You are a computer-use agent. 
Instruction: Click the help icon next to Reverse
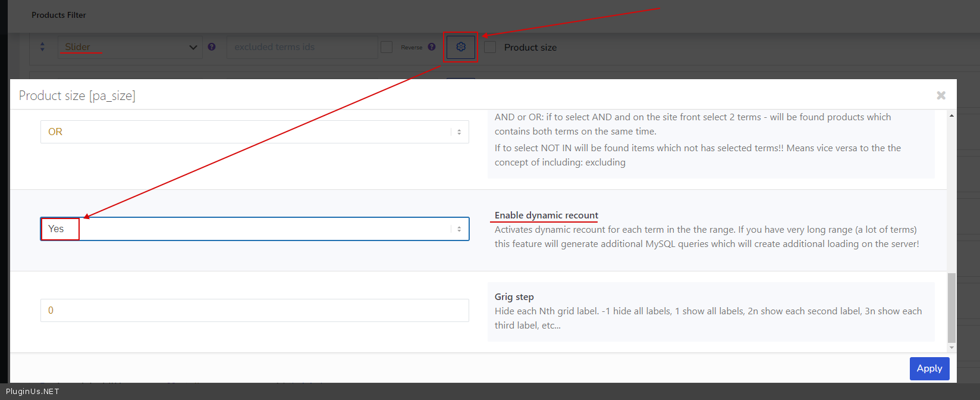pyautogui.click(x=432, y=47)
